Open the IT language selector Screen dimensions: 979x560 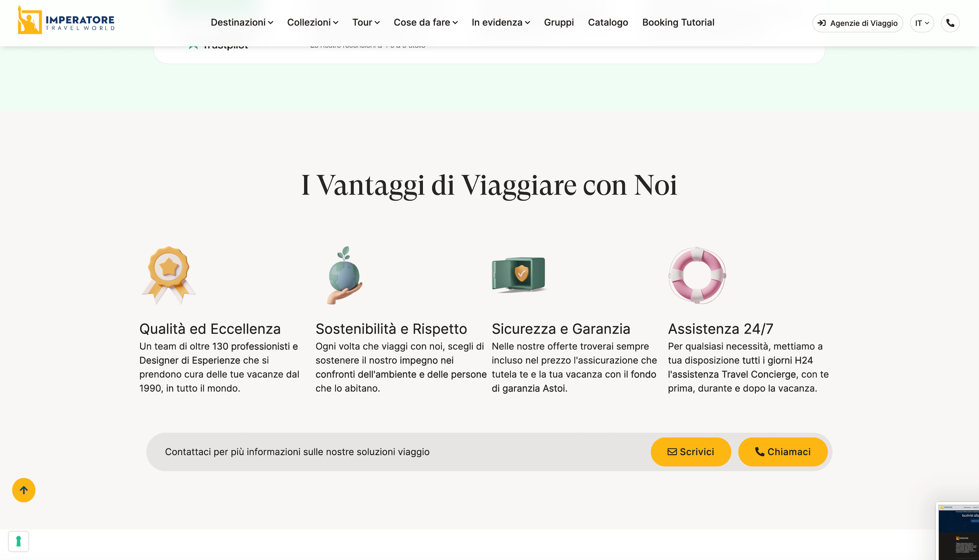coord(922,23)
